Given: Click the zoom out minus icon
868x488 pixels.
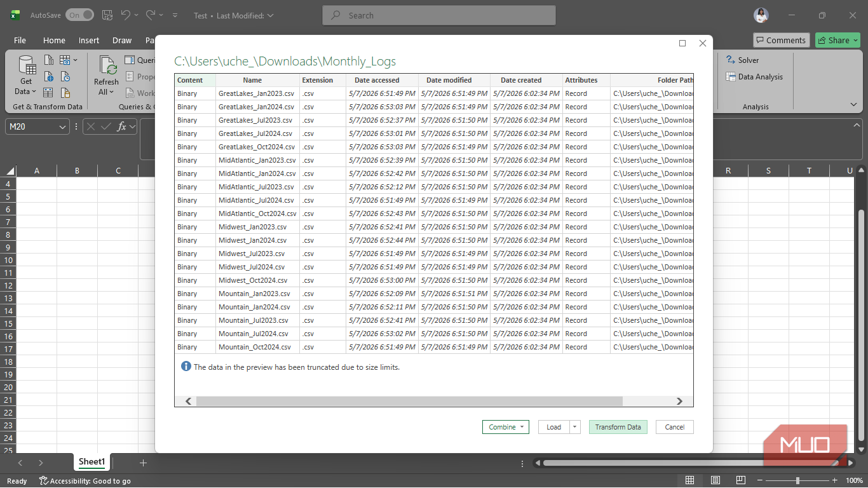Looking at the screenshot, I should click(760, 480).
